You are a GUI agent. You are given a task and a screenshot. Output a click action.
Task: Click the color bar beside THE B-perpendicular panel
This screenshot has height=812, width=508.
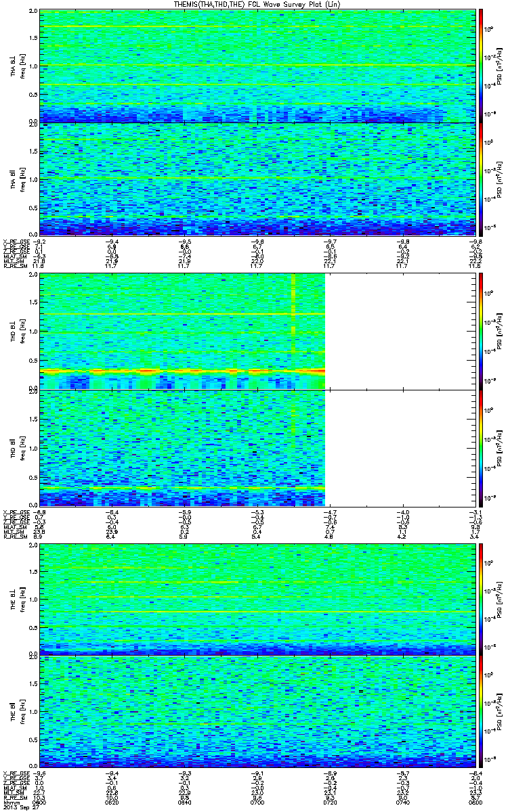coord(481,598)
